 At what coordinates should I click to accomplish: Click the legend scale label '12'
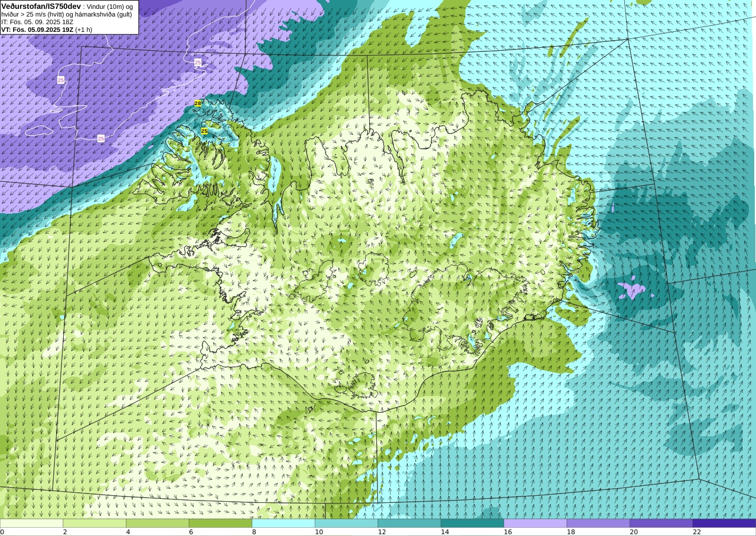pyautogui.click(x=382, y=532)
